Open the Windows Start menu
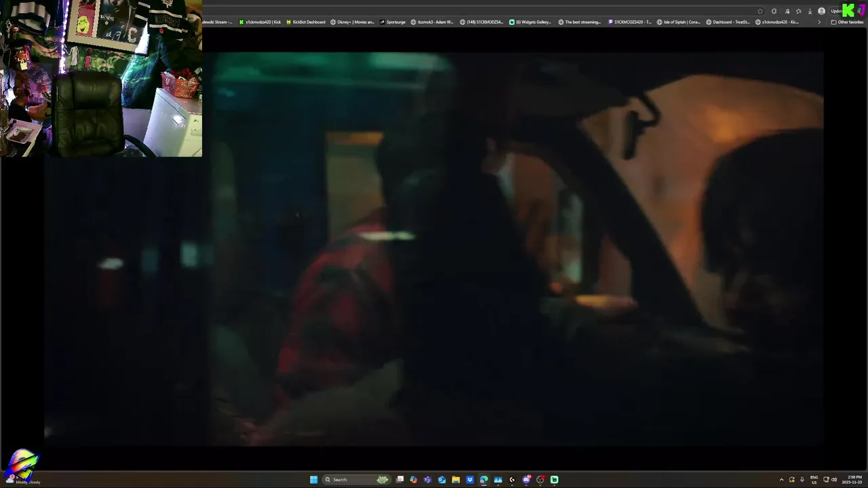This screenshot has height=488, width=868. click(x=313, y=480)
